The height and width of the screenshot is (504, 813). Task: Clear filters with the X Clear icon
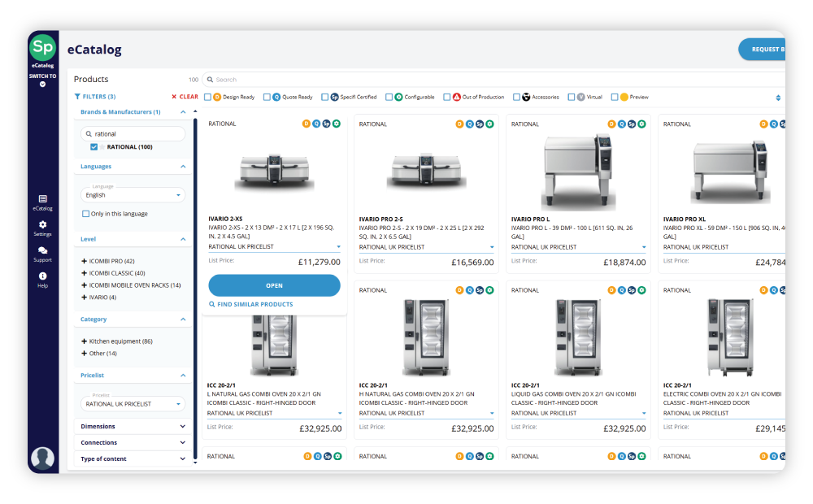pos(185,97)
